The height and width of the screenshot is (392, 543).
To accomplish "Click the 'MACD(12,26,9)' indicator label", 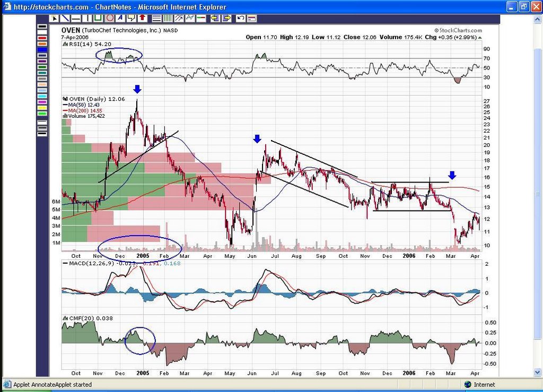I will click(92, 263).
